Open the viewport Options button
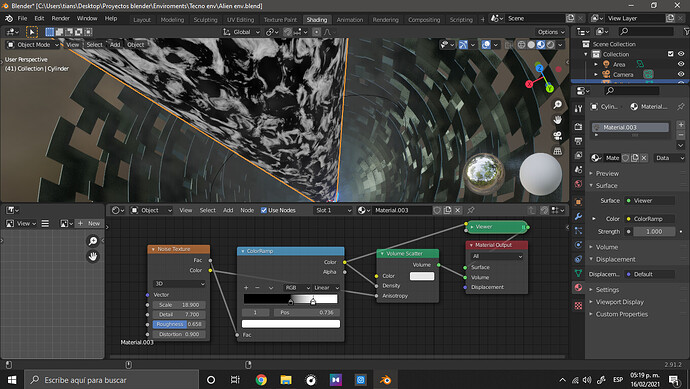690x389 pixels. point(551,32)
